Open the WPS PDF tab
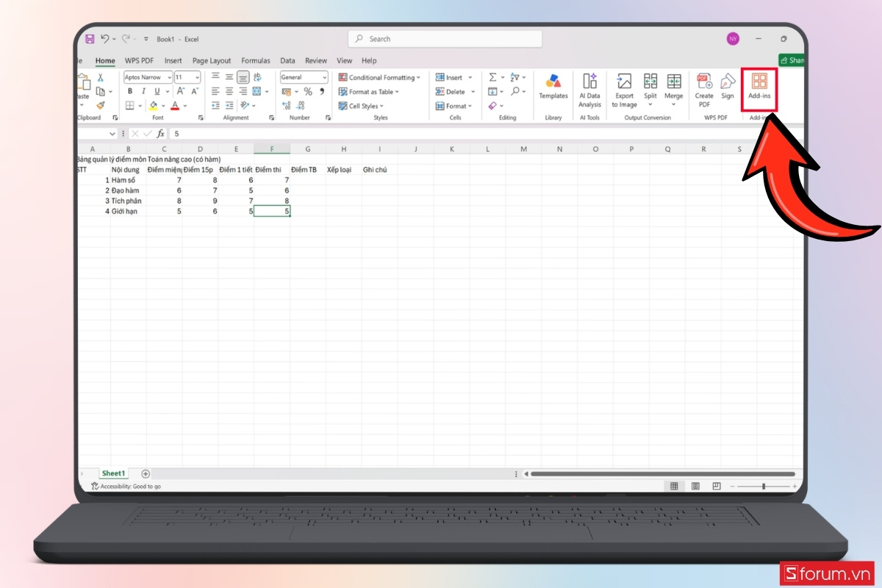Viewport: 882px width, 588px height. click(140, 61)
